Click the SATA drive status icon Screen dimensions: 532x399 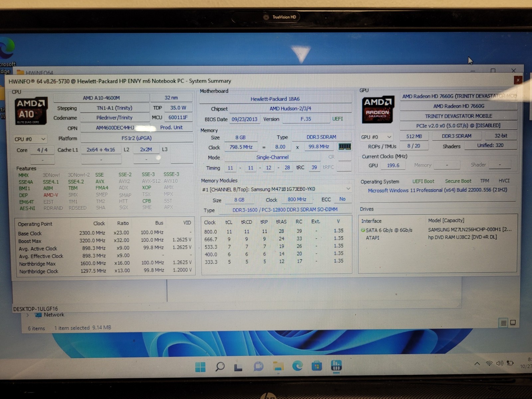coord(363,230)
